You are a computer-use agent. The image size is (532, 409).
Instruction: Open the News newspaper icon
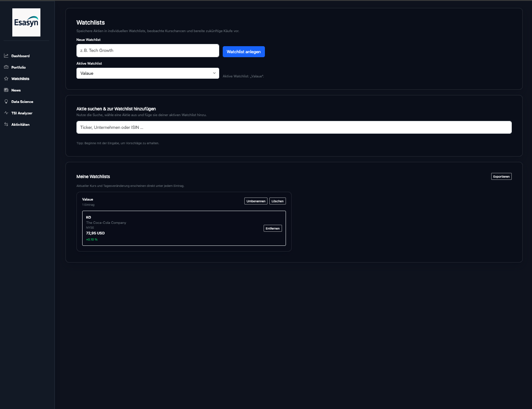point(6,90)
